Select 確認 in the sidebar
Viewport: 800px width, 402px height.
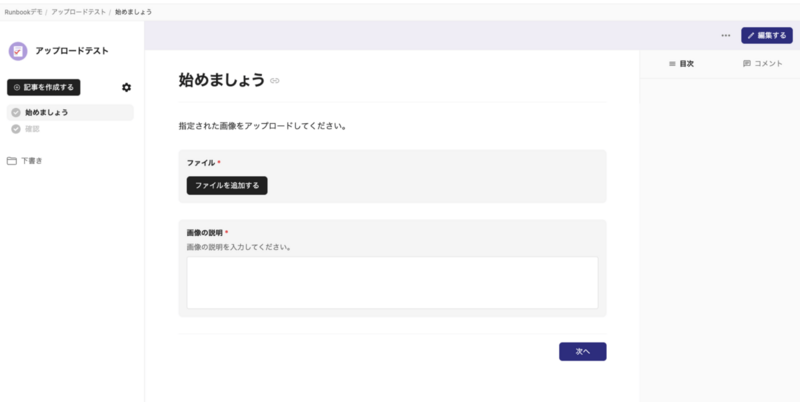[70, 129]
